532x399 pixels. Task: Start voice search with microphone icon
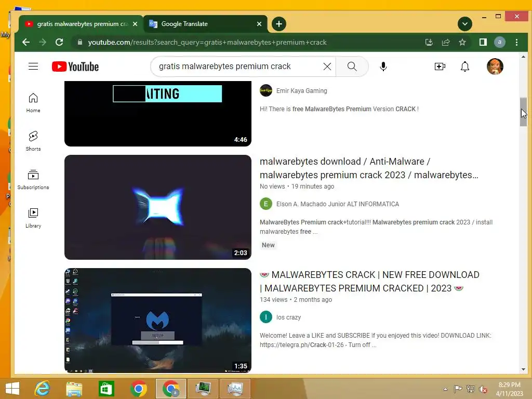click(383, 66)
